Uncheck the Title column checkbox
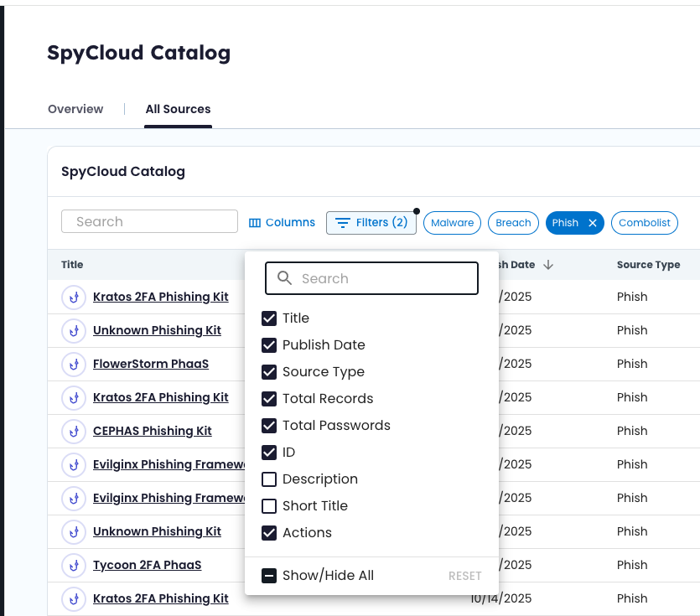Image resolution: width=700 pixels, height=616 pixels. 269,318
